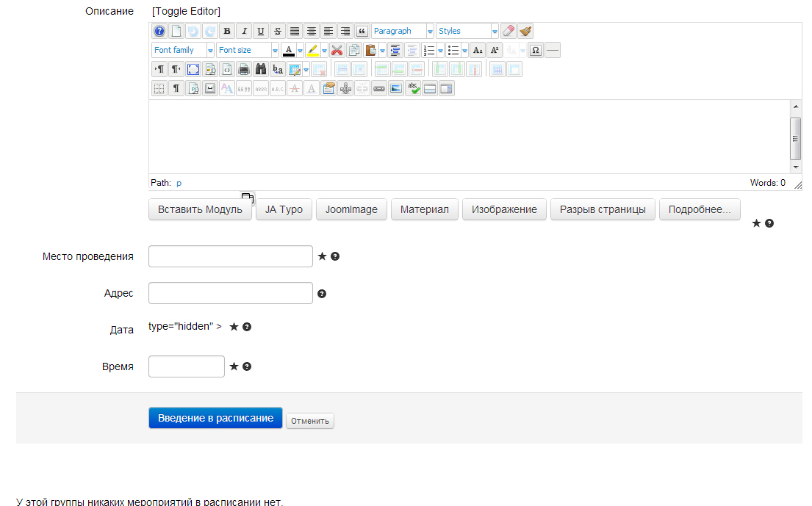
Task: Expand the bullet list style arrow
Action: pos(464,51)
